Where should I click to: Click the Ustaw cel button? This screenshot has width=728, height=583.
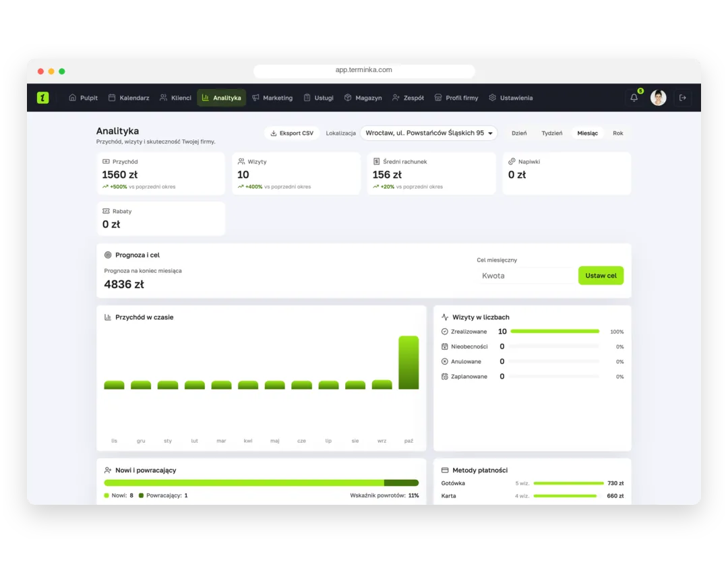pyautogui.click(x=601, y=276)
